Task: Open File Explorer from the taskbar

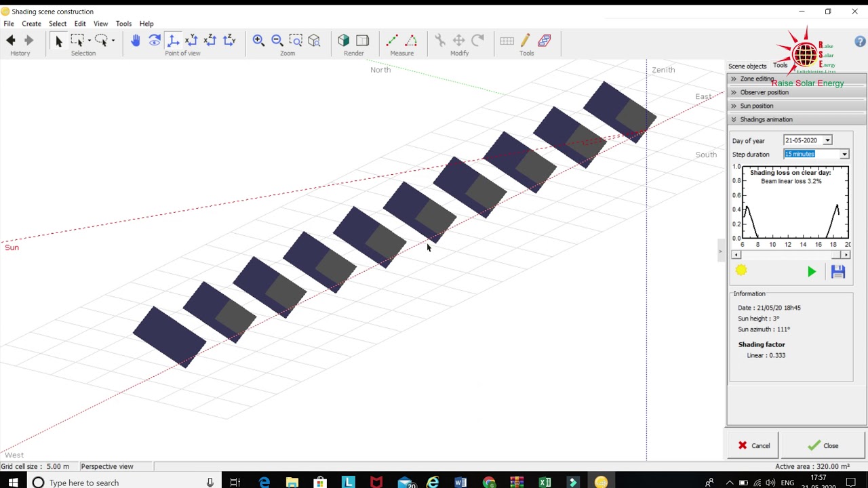Action: pos(292,483)
